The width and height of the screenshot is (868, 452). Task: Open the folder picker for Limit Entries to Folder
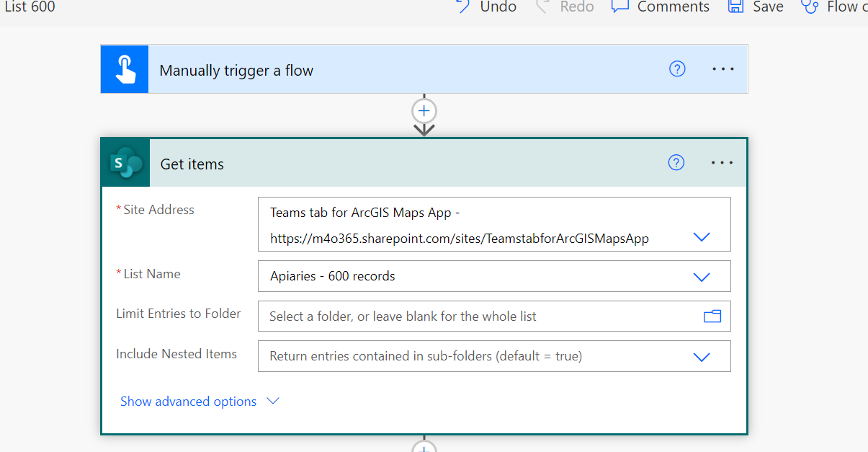tap(712, 316)
